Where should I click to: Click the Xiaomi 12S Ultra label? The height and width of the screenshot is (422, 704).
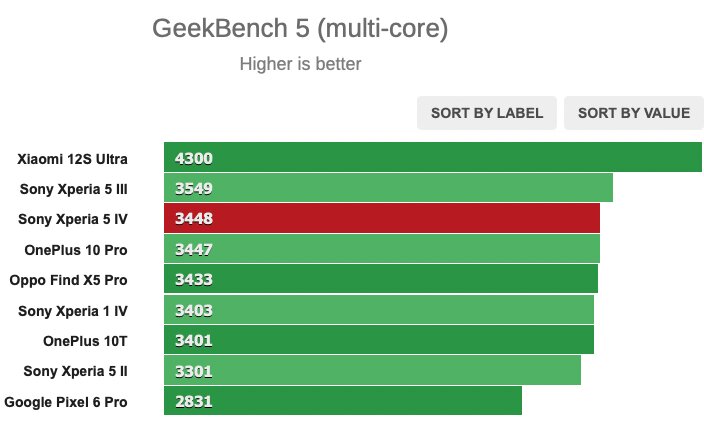[x=72, y=159]
